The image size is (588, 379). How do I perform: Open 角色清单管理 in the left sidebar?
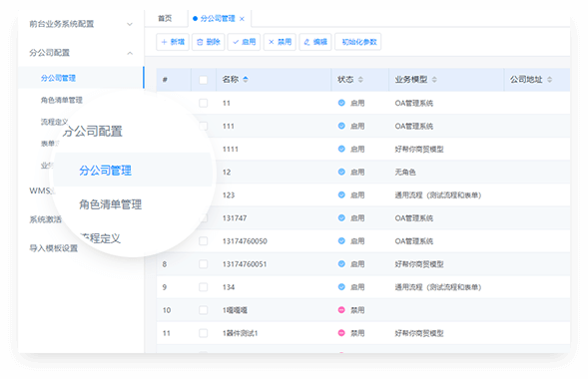[x=62, y=100]
